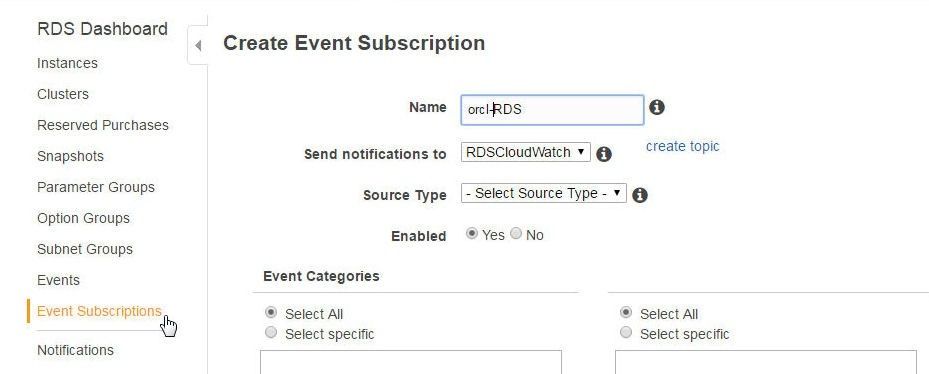929x374 pixels.
Task: Choose Select All in the right panel
Action: tap(626, 312)
